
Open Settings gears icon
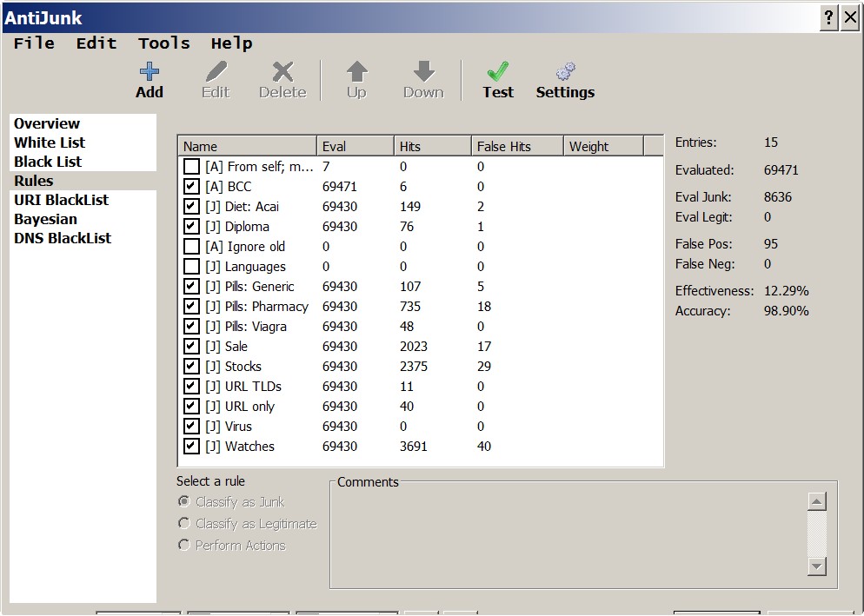[x=565, y=71]
